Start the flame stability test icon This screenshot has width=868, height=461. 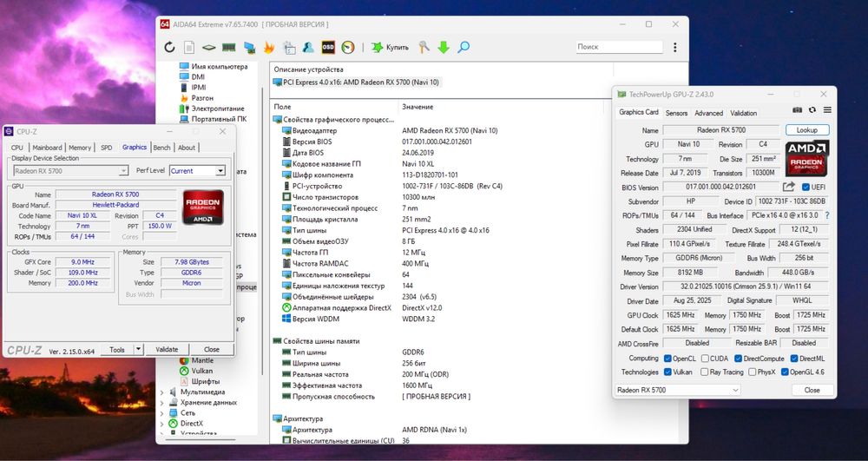pyautogui.click(x=269, y=48)
